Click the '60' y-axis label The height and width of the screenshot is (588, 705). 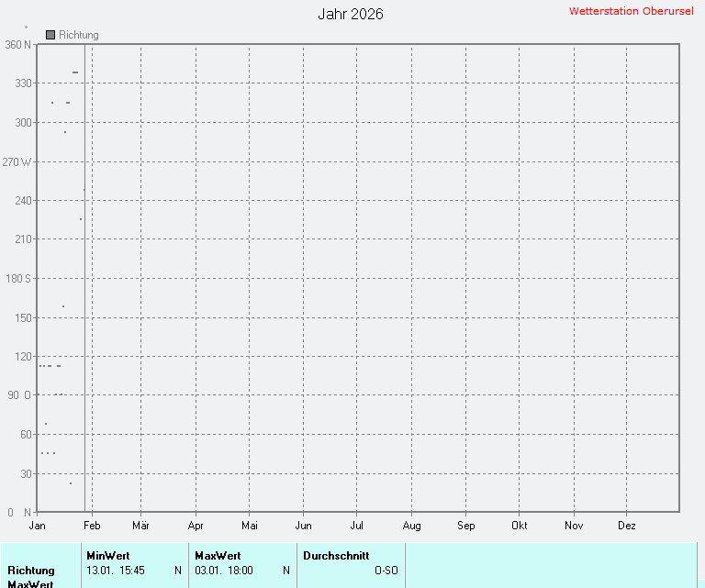tap(26, 435)
